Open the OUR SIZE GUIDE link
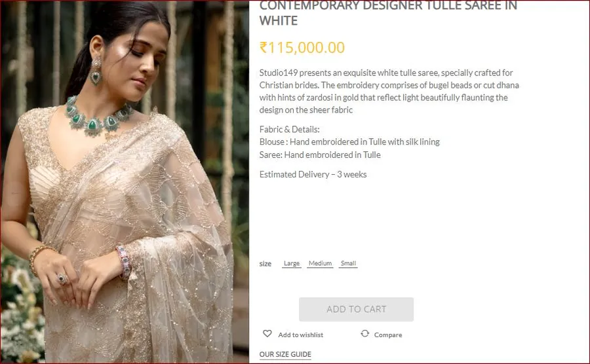This screenshot has width=590, height=364. coord(285,354)
